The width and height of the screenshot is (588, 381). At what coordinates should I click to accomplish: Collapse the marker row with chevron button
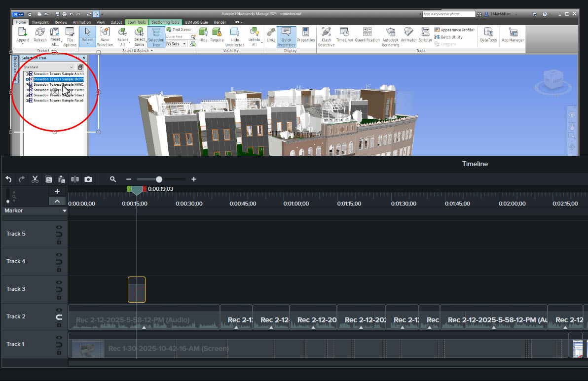tap(57, 201)
